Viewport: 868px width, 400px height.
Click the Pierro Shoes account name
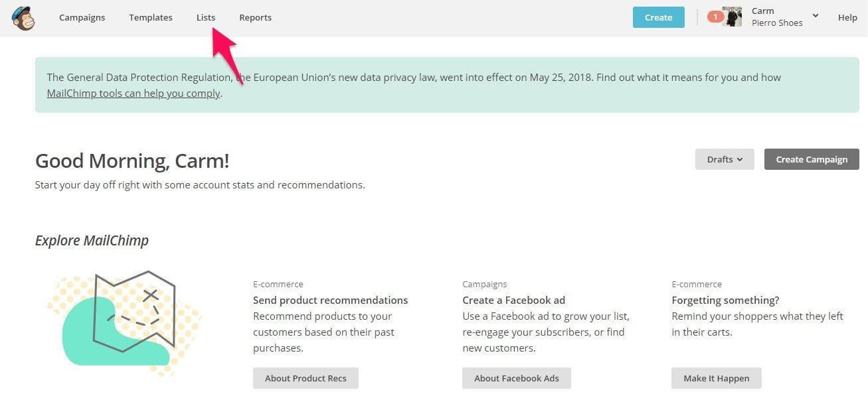[777, 23]
